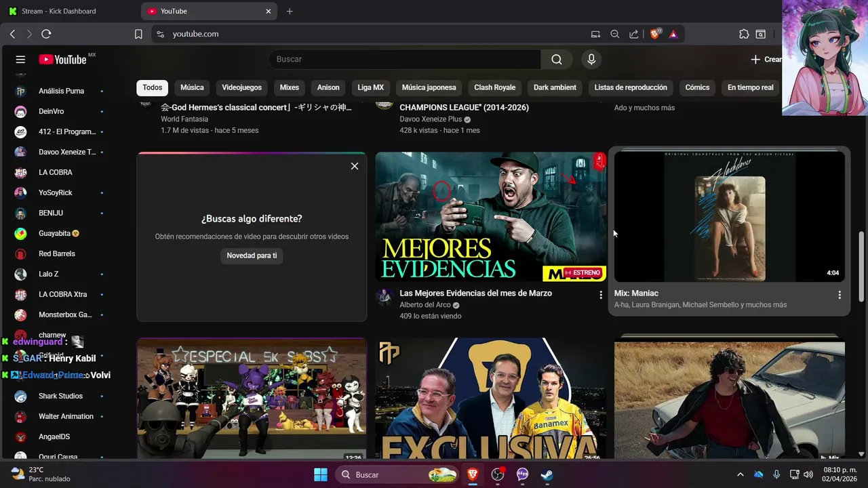Open Las Mejores Evidencias del mes de Marzo title
Viewport: 868px width, 488px height.
pyautogui.click(x=475, y=293)
